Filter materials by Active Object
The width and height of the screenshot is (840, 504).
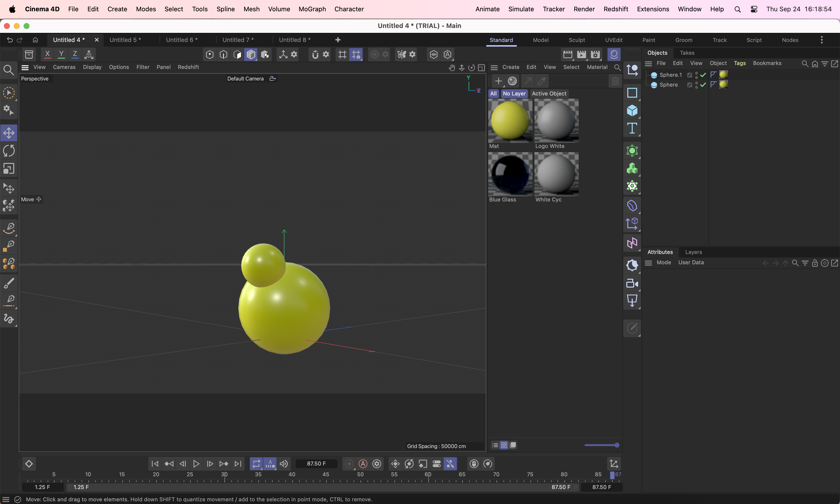[x=549, y=93]
